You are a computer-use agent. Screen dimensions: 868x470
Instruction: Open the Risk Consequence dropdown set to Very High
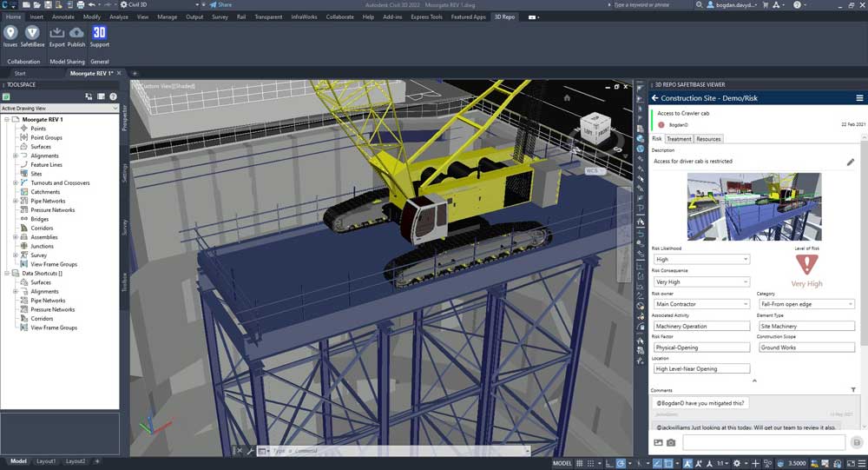[x=701, y=282]
